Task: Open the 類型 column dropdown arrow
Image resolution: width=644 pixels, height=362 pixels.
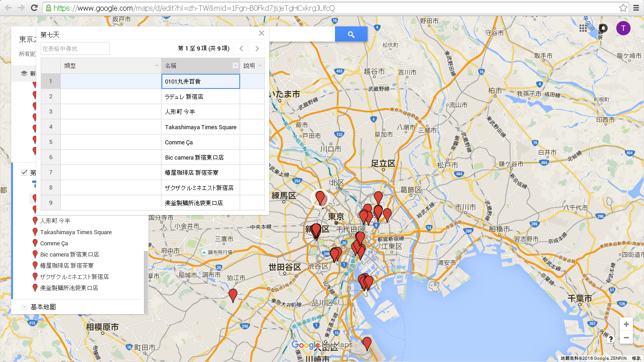Action: click(157, 66)
